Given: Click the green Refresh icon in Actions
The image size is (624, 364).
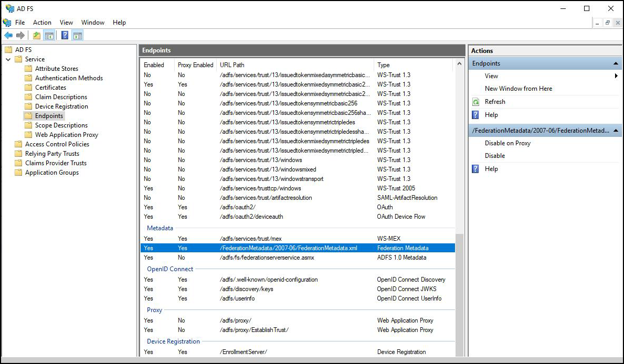Looking at the screenshot, I should pyautogui.click(x=476, y=102).
